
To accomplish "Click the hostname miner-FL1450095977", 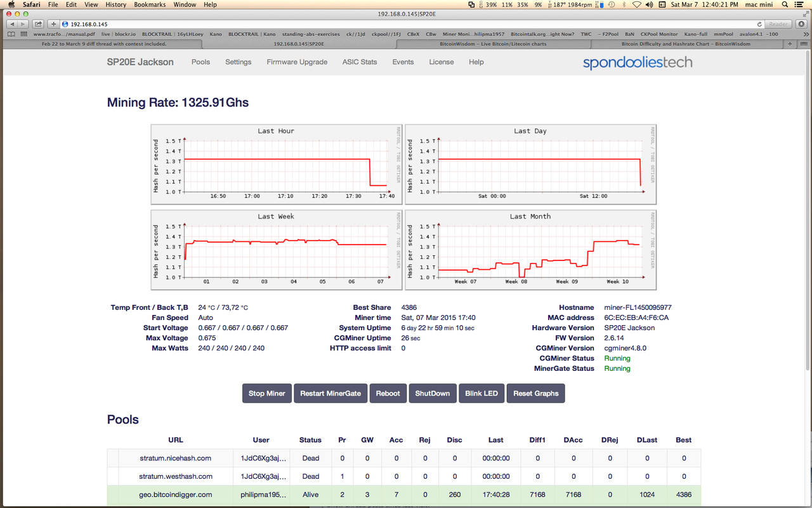I will pos(638,307).
